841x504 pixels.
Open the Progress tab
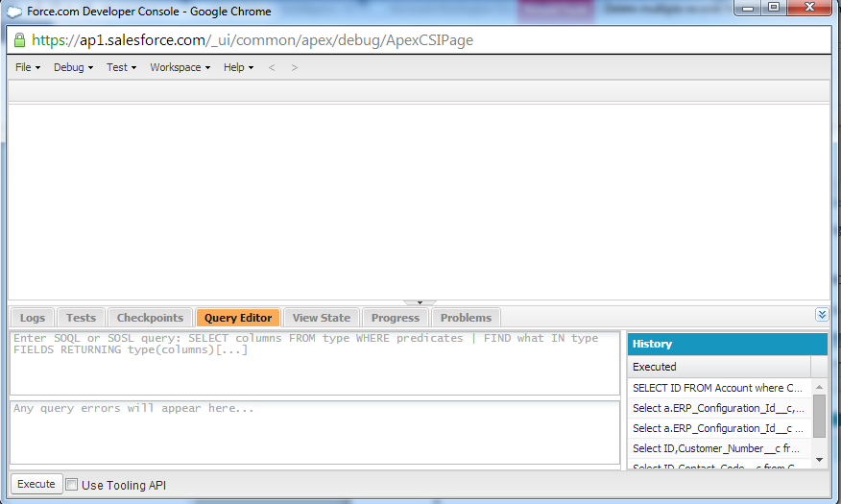[x=396, y=318]
